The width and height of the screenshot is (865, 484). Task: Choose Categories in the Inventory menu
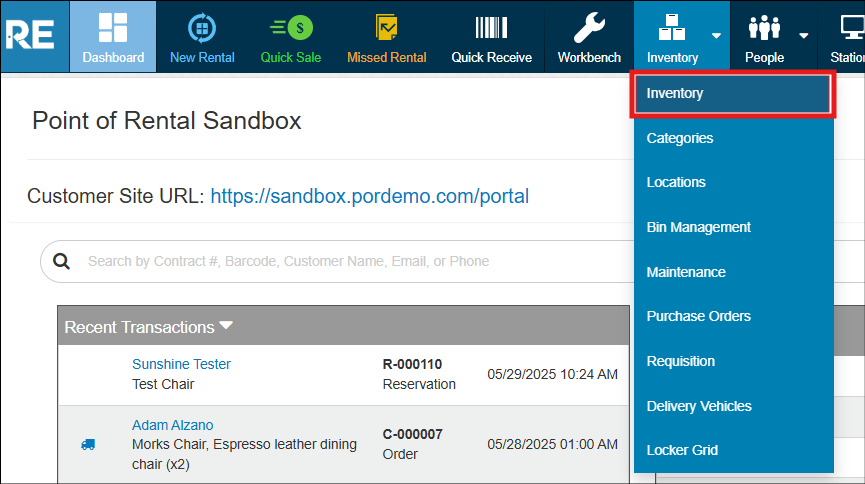click(x=680, y=138)
